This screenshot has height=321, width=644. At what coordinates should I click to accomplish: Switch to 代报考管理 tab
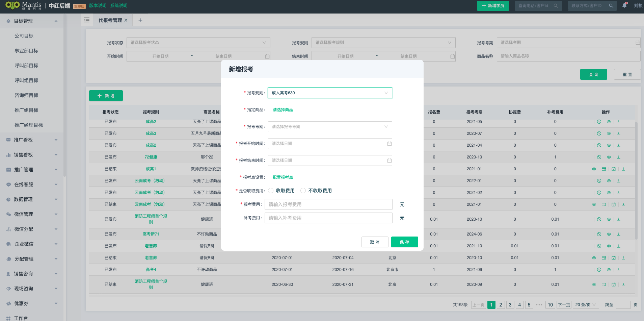click(x=110, y=20)
